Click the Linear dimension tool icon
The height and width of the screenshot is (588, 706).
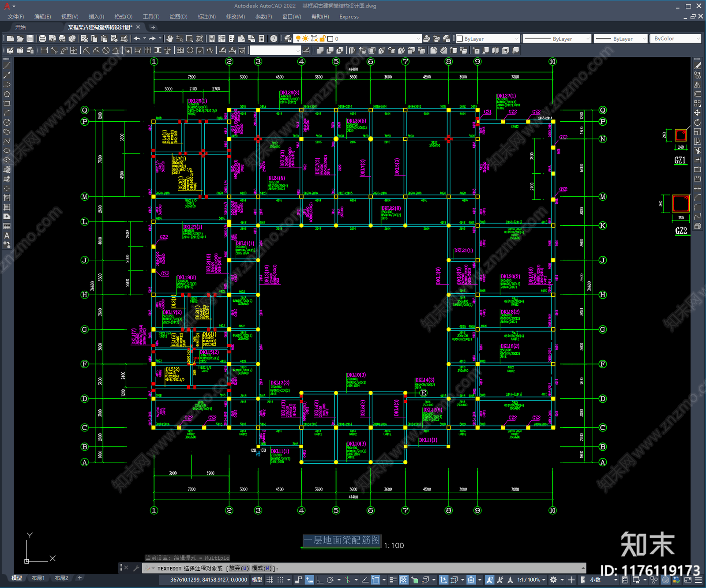(x=44, y=50)
